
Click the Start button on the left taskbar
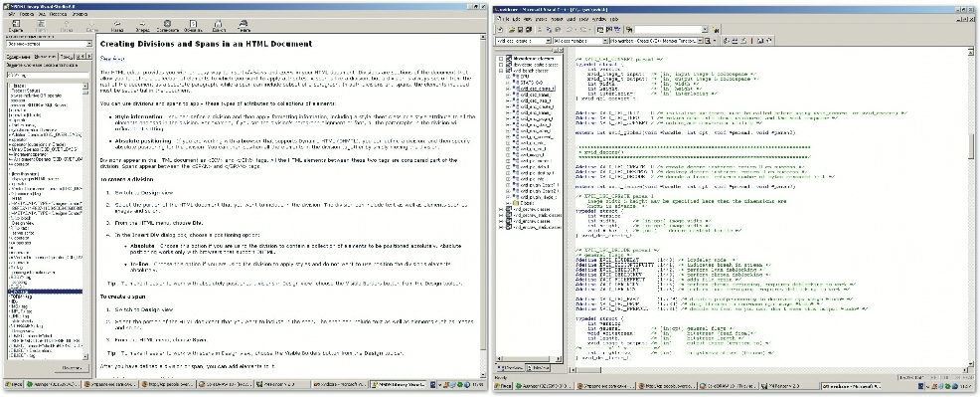(13, 385)
